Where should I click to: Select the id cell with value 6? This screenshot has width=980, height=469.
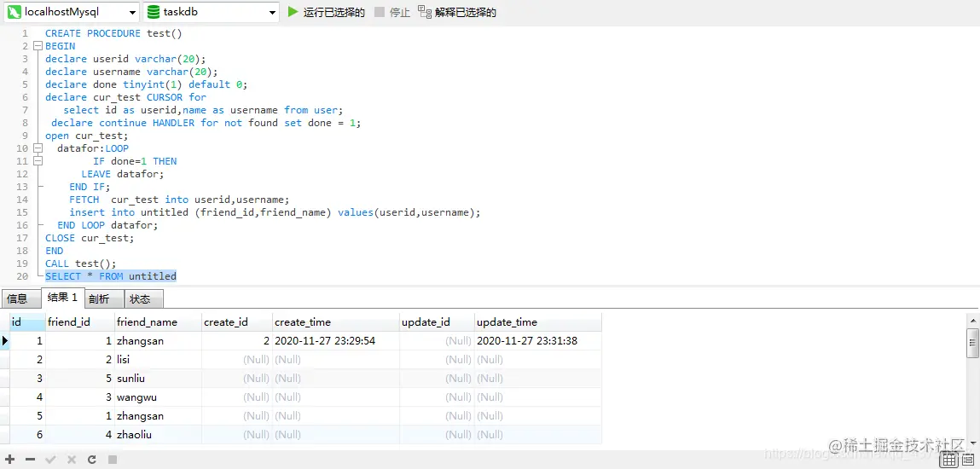pos(27,435)
